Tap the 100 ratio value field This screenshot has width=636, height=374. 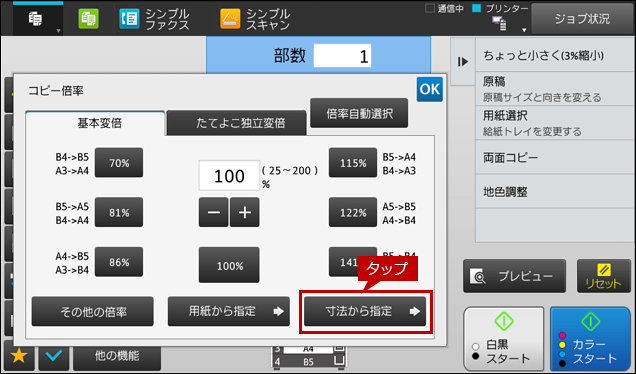click(229, 176)
